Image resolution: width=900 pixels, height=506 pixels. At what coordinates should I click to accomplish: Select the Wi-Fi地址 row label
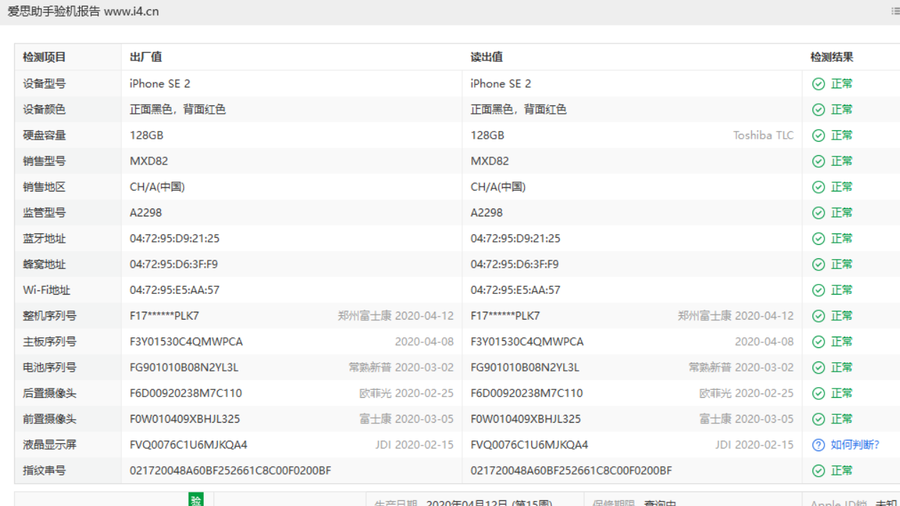tap(46, 290)
